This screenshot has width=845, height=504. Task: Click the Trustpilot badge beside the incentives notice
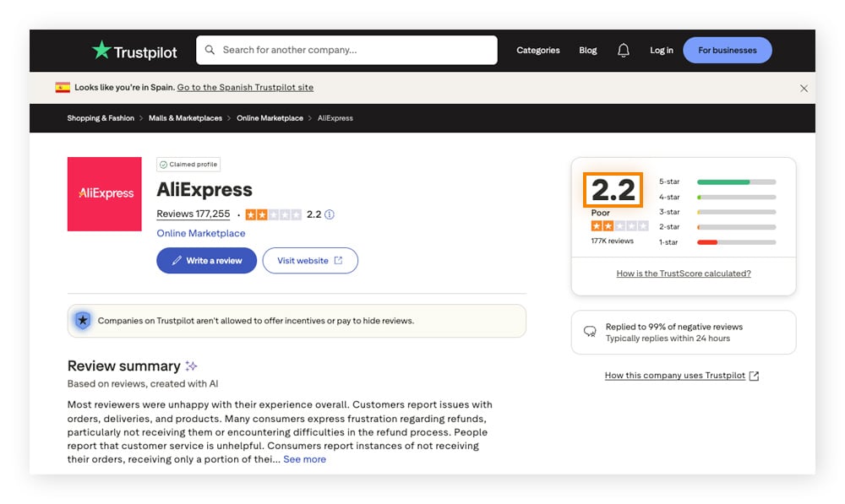point(82,321)
